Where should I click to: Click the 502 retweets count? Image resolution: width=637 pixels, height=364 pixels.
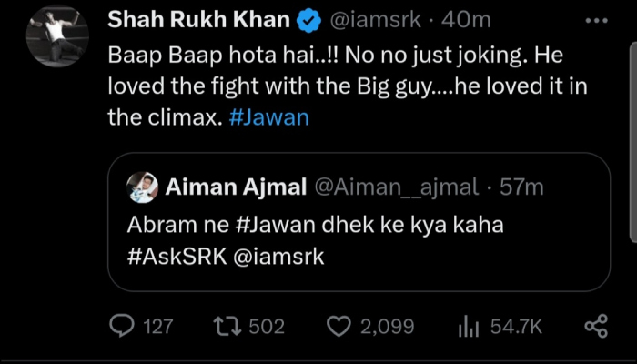pyautogui.click(x=267, y=326)
